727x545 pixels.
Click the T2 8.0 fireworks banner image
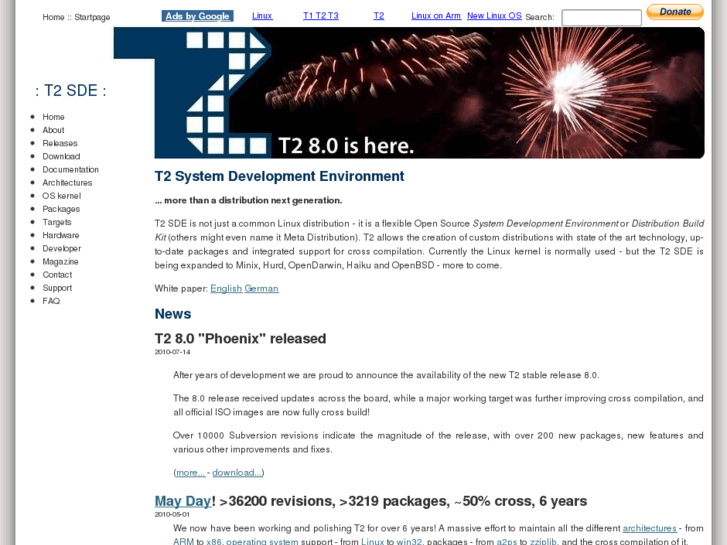click(429, 93)
